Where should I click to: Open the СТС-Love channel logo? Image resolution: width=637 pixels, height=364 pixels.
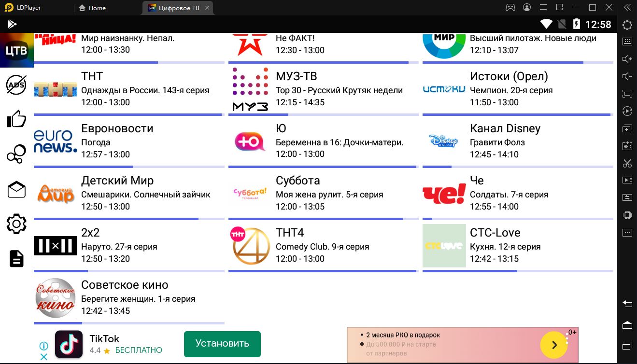(444, 246)
